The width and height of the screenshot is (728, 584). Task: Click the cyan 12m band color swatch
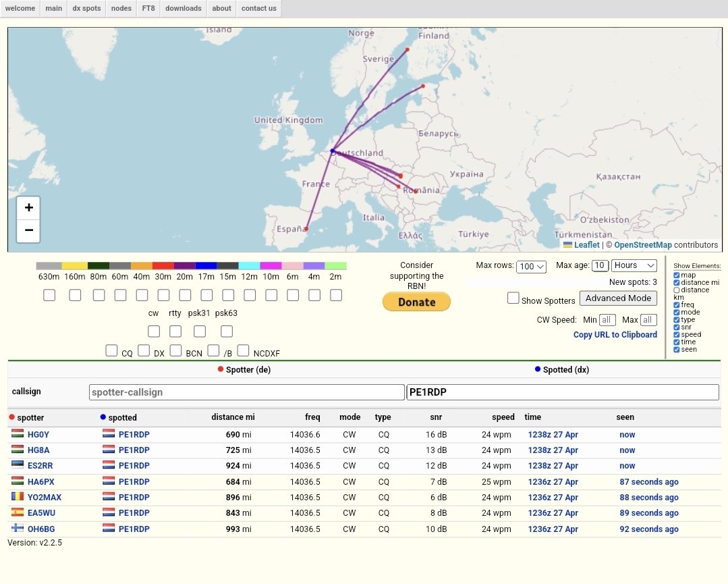[250, 266]
